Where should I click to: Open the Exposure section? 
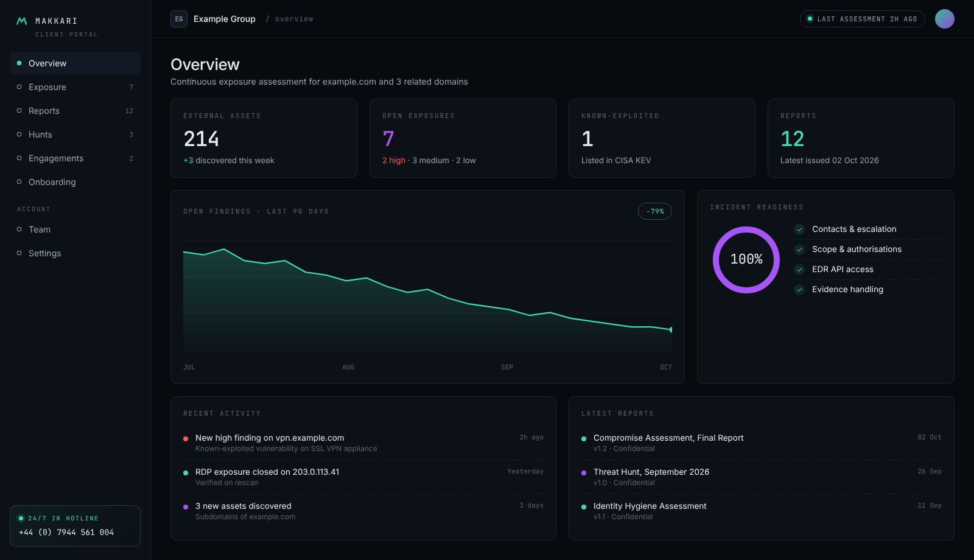75,87
